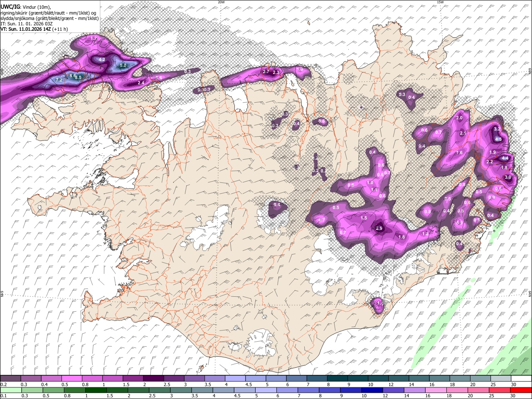Click the 15W longitude label at the top
532x399 pixels.
(x=440, y=2)
